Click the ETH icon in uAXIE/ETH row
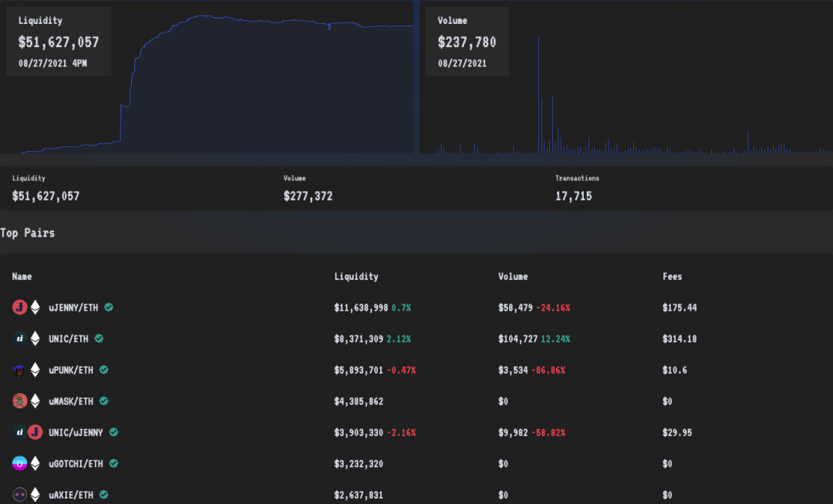 35,495
